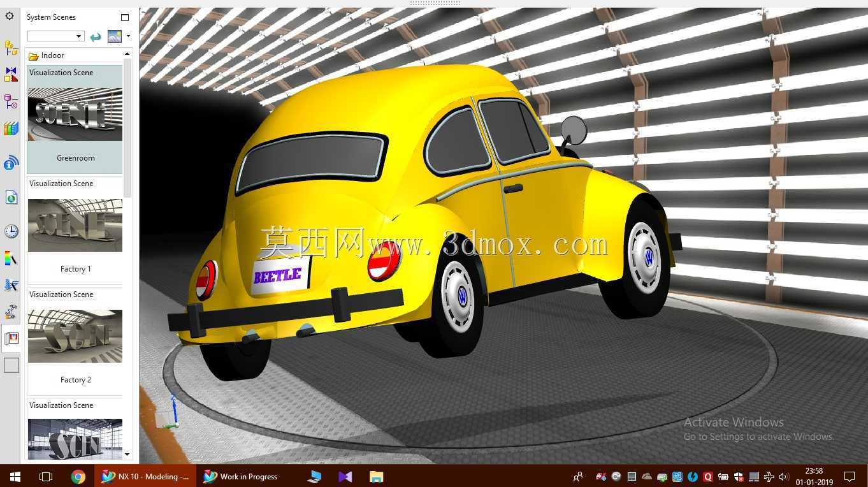The width and height of the screenshot is (868, 487).
Task: Click the System Scenes panel title
Action: (51, 17)
